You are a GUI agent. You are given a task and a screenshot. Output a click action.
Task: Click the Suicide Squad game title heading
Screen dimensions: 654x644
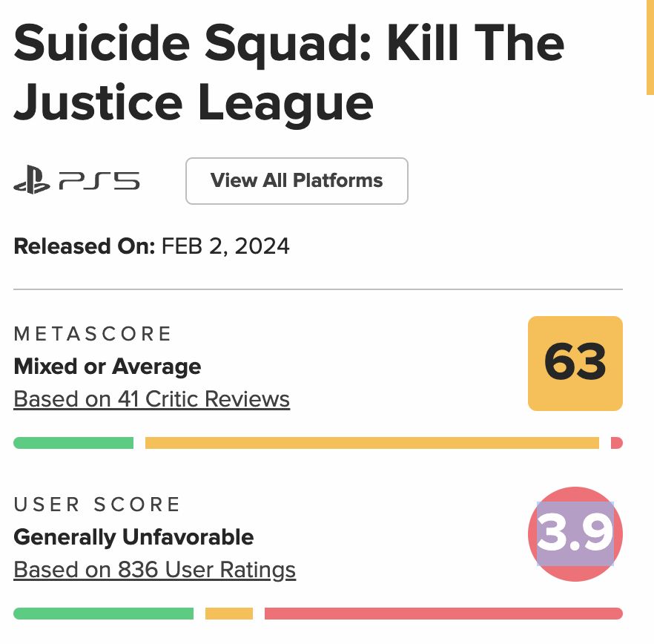tap(288, 73)
